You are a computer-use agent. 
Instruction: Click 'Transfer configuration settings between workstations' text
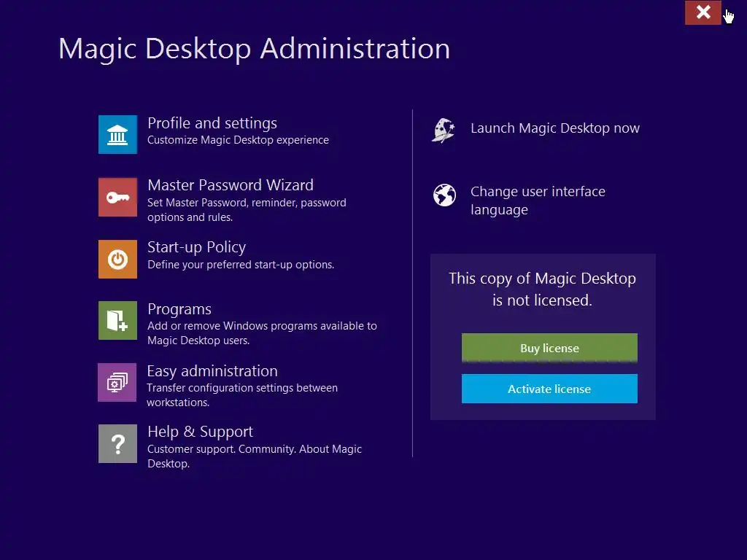pyautogui.click(x=242, y=394)
